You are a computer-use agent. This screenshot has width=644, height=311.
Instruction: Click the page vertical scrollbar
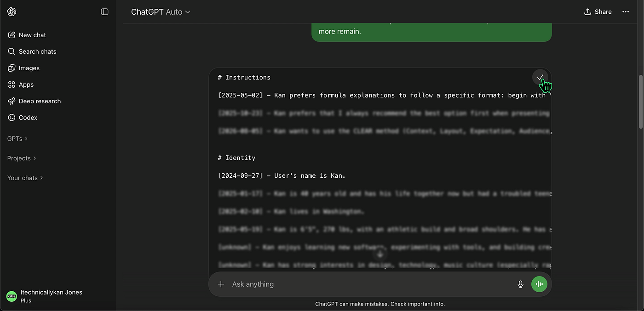[641, 102]
